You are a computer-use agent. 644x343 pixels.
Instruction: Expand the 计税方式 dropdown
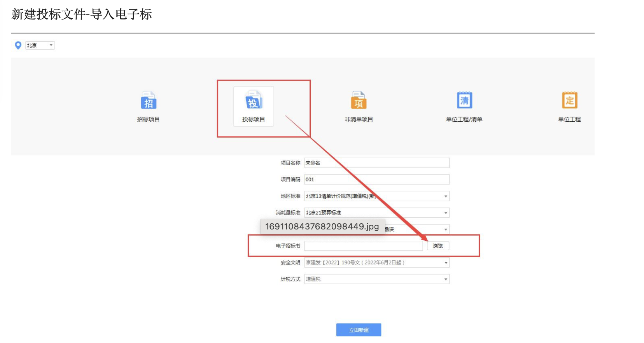coord(377,279)
